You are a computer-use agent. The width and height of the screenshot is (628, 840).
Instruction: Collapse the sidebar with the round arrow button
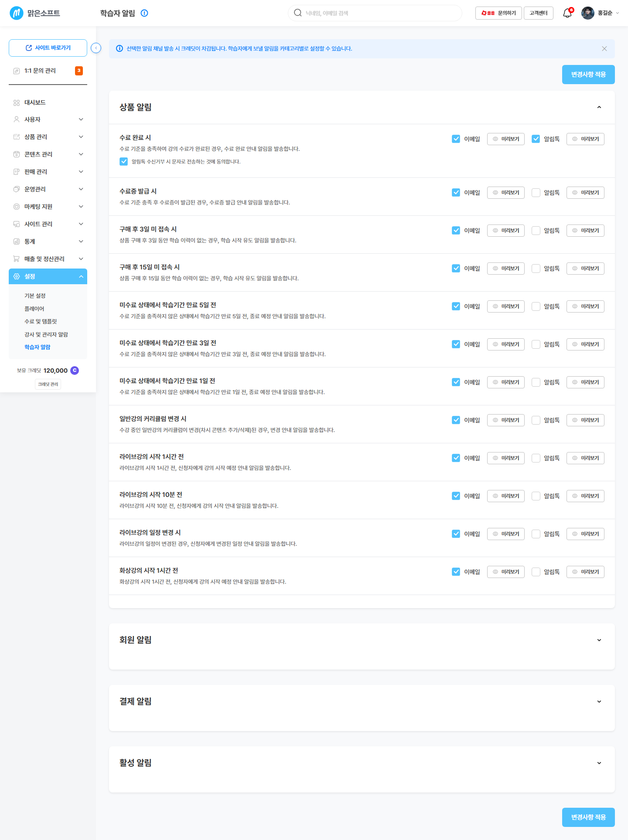(96, 48)
